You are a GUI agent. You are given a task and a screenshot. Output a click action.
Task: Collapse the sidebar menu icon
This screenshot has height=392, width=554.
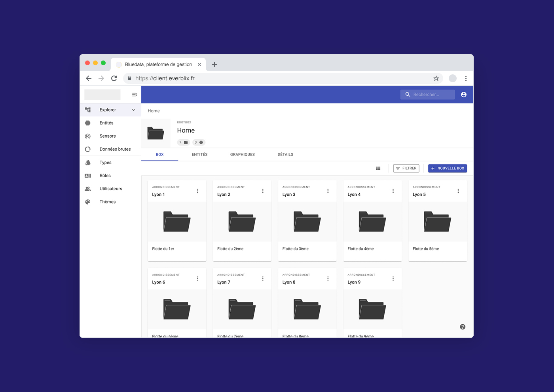tap(135, 95)
